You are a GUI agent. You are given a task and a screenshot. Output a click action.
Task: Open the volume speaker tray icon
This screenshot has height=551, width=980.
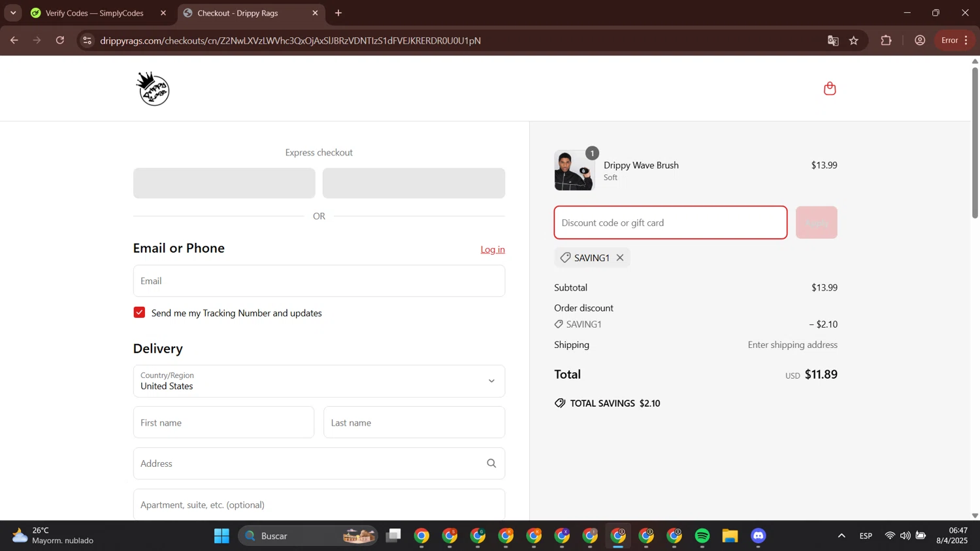click(x=905, y=536)
